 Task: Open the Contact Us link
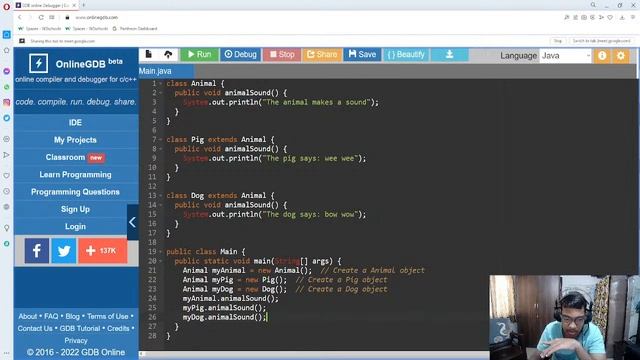click(35, 329)
